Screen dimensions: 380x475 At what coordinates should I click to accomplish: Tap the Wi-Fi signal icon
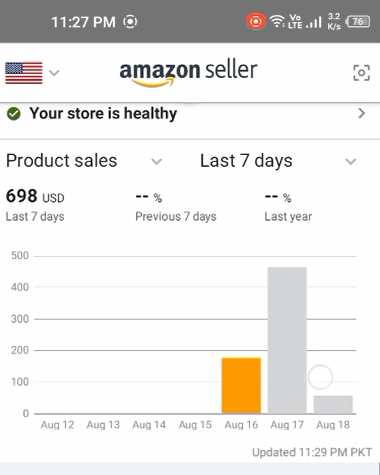pyautogui.click(x=277, y=21)
